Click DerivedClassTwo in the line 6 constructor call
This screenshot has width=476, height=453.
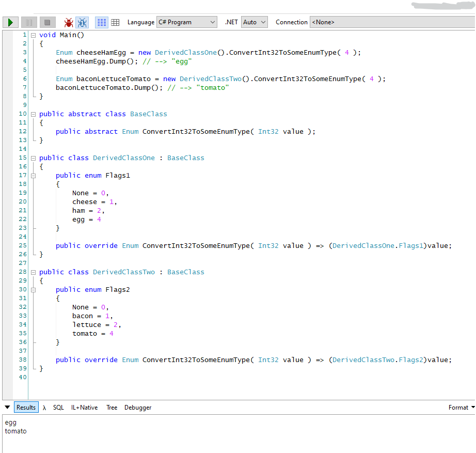pos(211,79)
